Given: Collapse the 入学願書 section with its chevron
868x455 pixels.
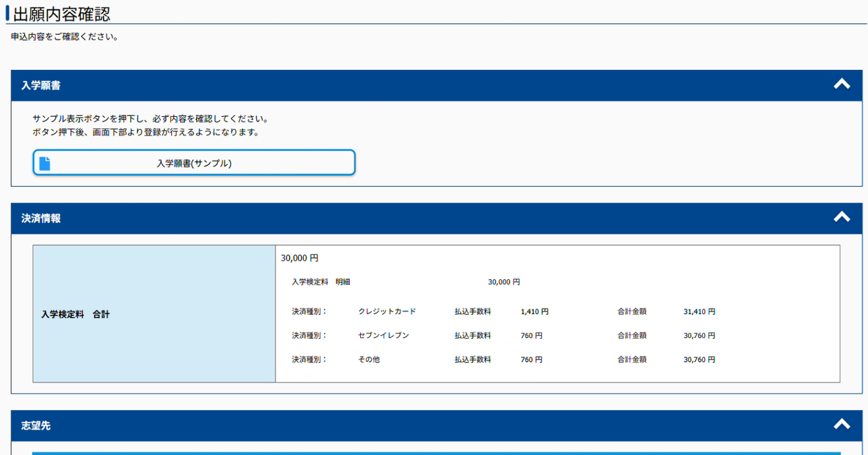Looking at the screenshot, I should point(841,85).
